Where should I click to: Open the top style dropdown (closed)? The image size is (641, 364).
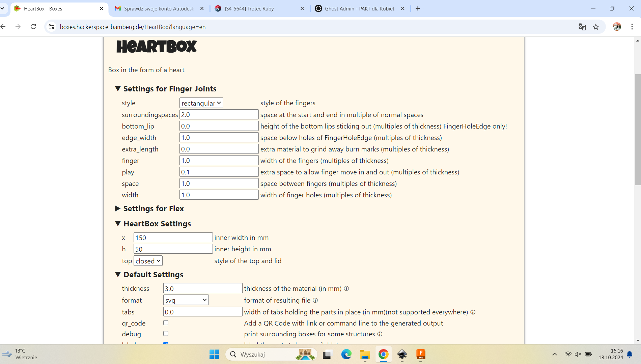[148, 261]
